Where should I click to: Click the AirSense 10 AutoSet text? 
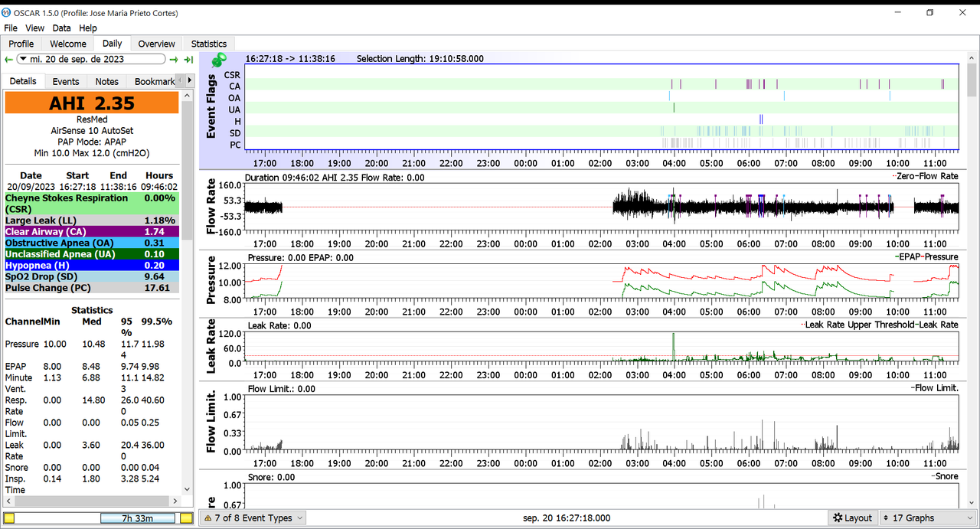point(92,131)
